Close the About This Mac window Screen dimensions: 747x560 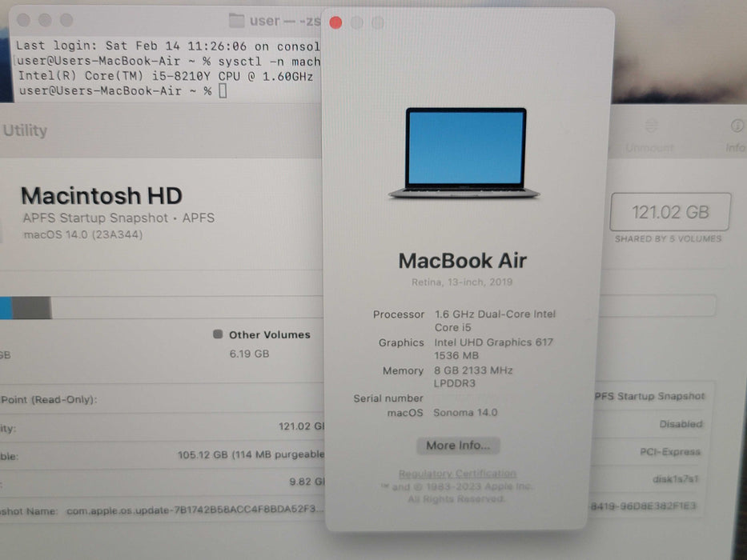(335, 23)
